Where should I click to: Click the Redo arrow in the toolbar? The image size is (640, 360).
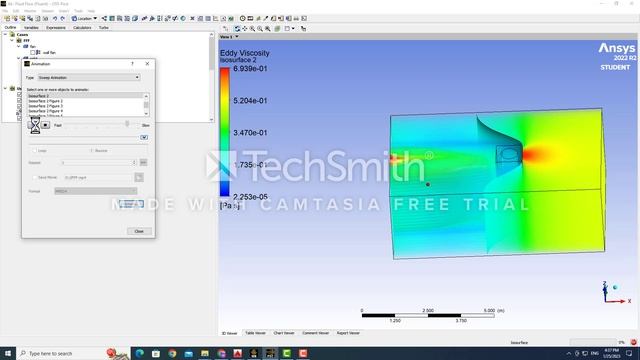62,18
